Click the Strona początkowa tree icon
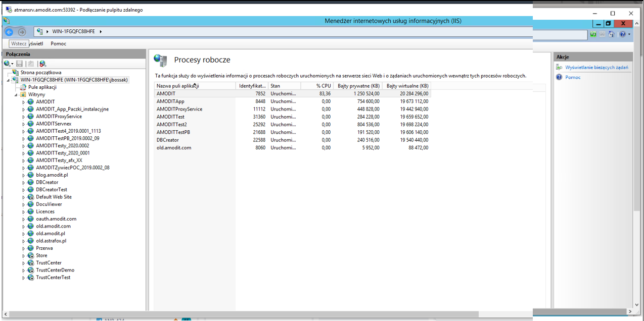The height and width of the screenshot is (321, 644). (16, 73)
